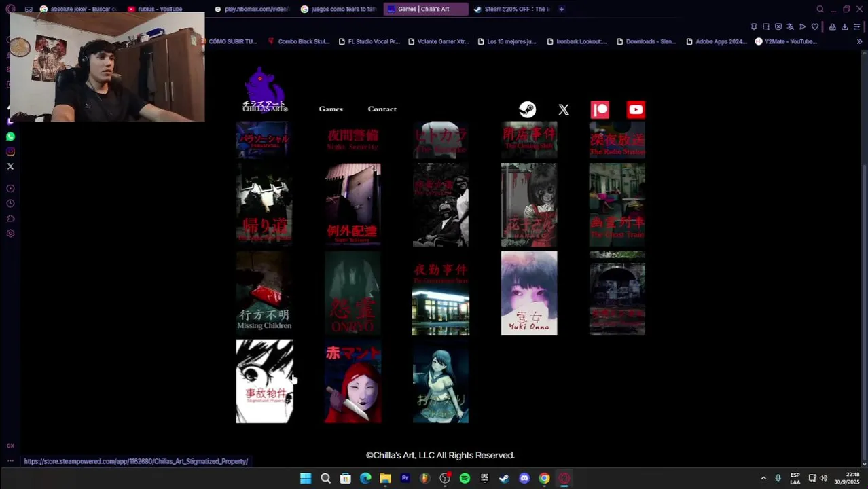Open the Missing Children game cover

click(x=264, y=293)
